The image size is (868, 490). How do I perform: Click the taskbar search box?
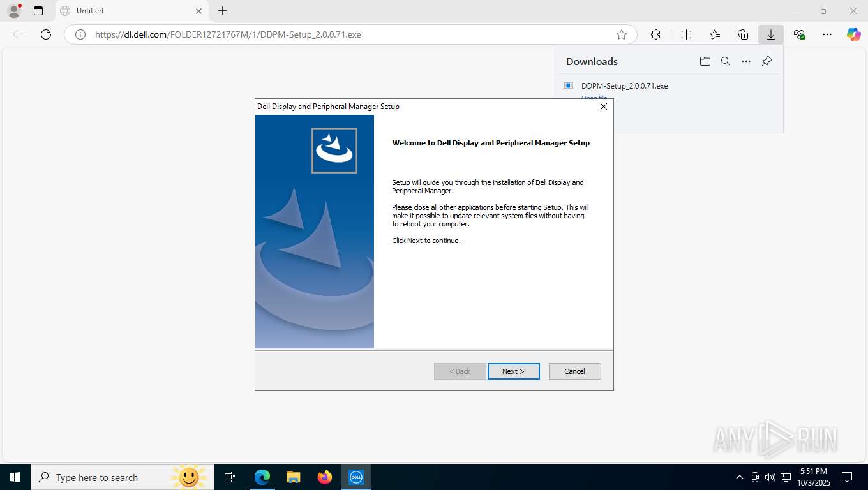122,477
